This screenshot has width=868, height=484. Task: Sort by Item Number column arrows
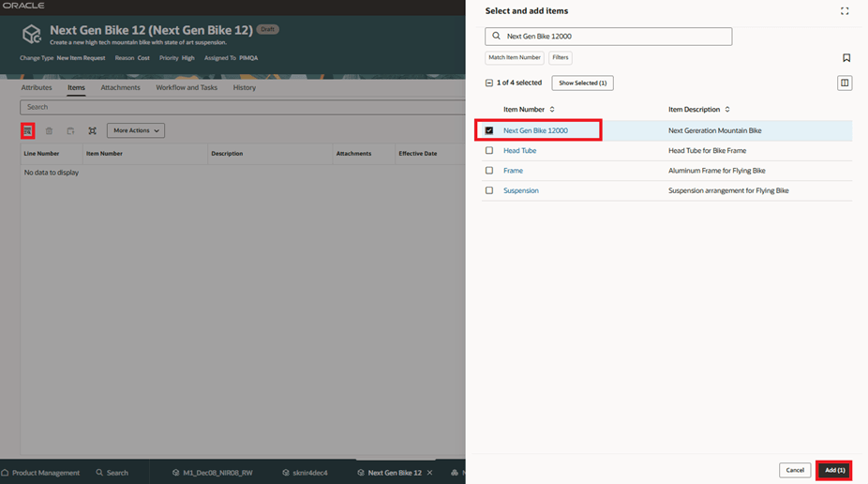pos(552,110)
